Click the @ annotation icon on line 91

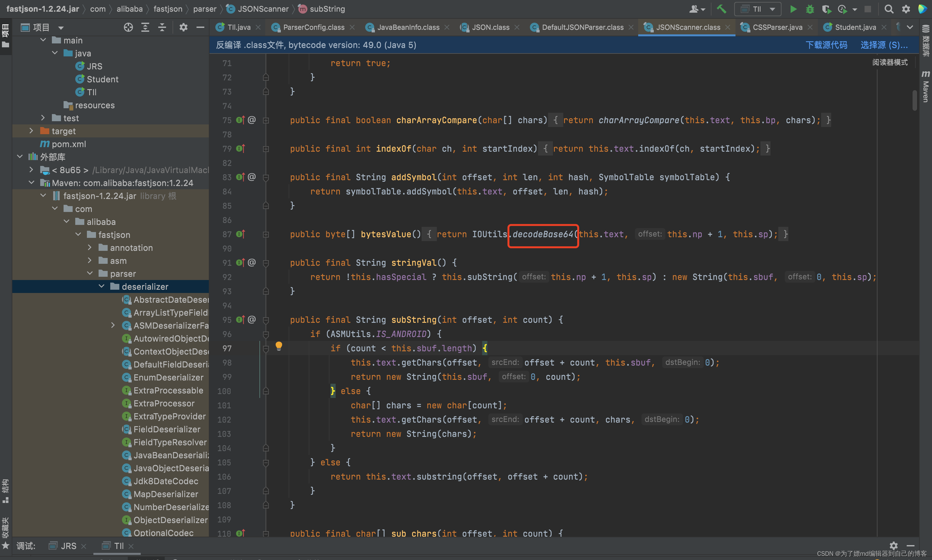252,262
